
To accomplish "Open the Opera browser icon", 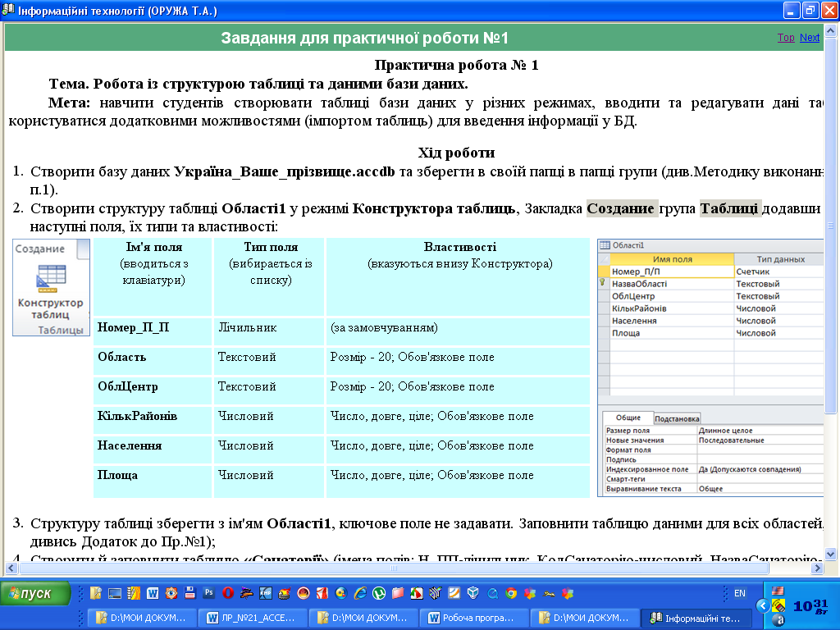I will (x=228, y=593).
